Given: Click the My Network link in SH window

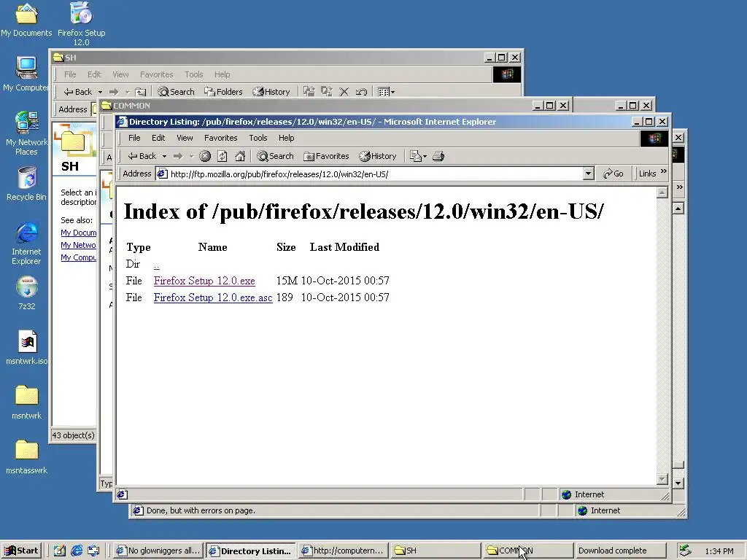Looking at the screenshot, I should pyautogui.click(x=78, y=245).
